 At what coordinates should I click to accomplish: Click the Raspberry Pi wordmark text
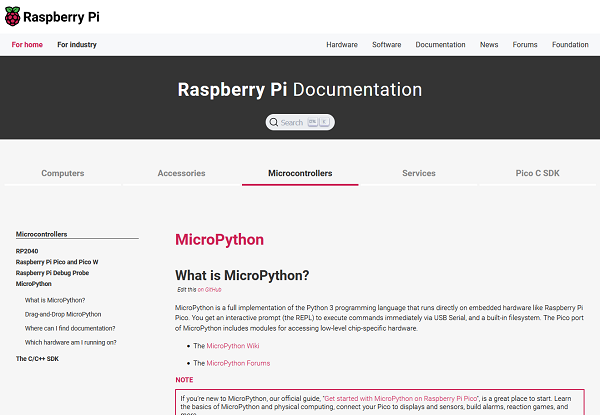61,17
